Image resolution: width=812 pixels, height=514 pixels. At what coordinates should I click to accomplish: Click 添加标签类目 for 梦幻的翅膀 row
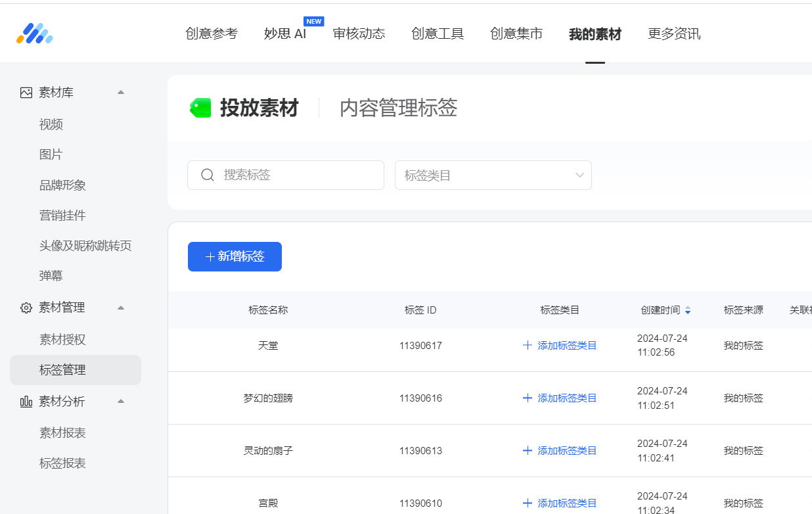click(x=560, y=398)
